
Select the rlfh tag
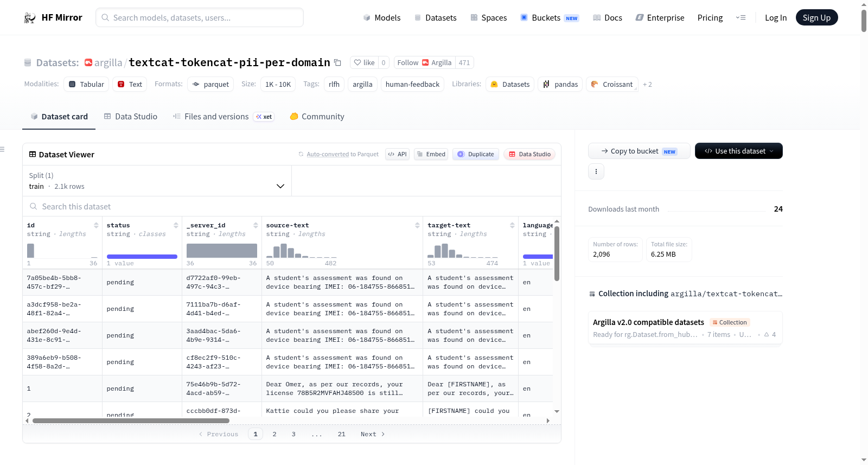coord(334,85)
